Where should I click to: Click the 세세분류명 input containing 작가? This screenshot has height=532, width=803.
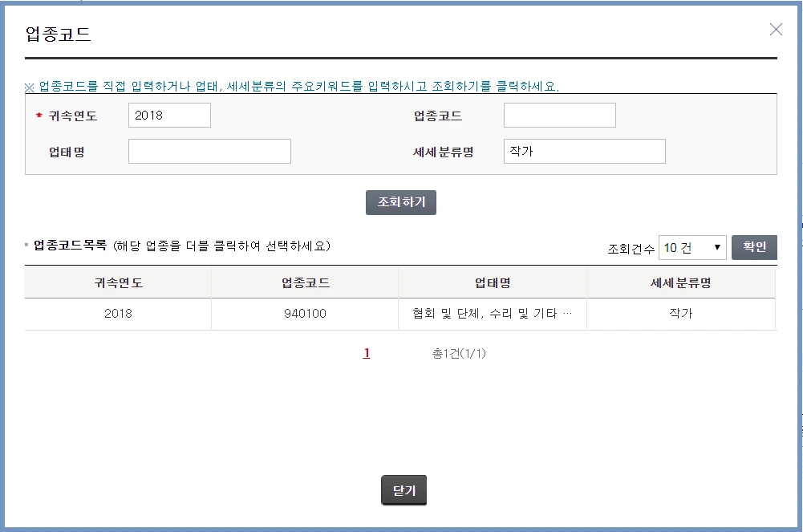coord(584,151)
